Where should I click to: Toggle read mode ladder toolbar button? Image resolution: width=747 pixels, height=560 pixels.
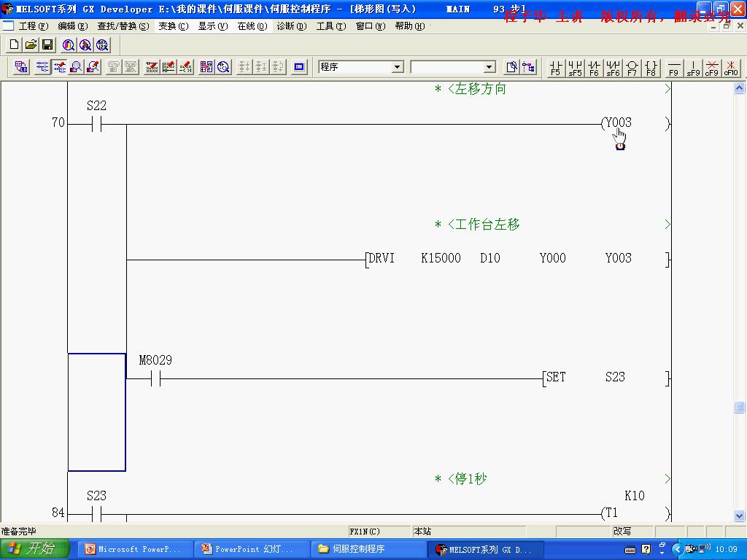[42, 67]
